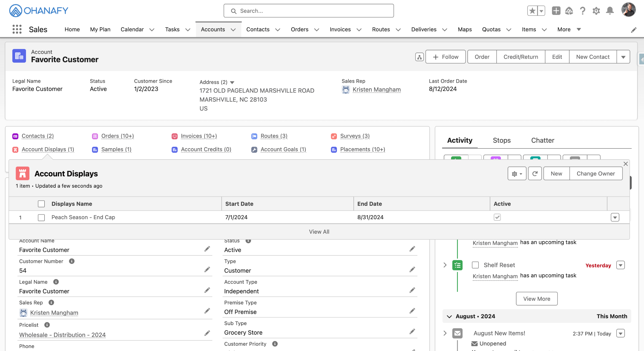
Task: Open the Accounts tab dropdown chevron
Action: [x=233, y=30]
